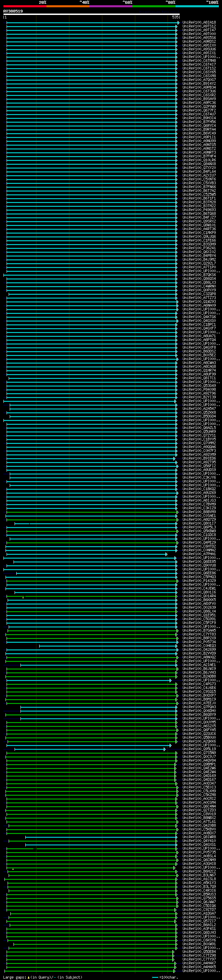
Task: Select the UniRef100_P05734 label
Action: 199,642
